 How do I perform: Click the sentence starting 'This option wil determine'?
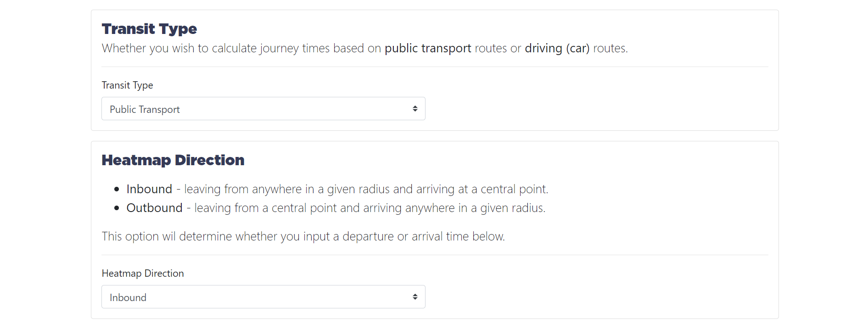[x=303, y=236]
